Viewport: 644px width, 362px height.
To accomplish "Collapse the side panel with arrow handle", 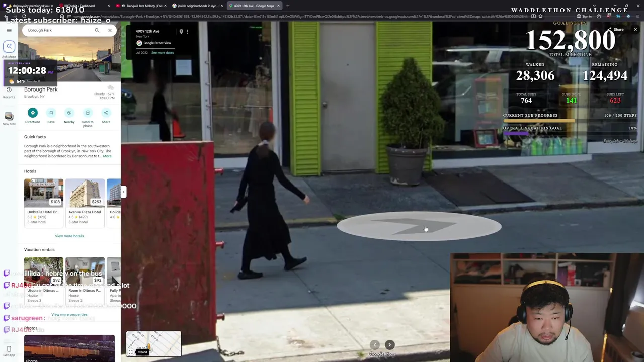I will [123, 192].
